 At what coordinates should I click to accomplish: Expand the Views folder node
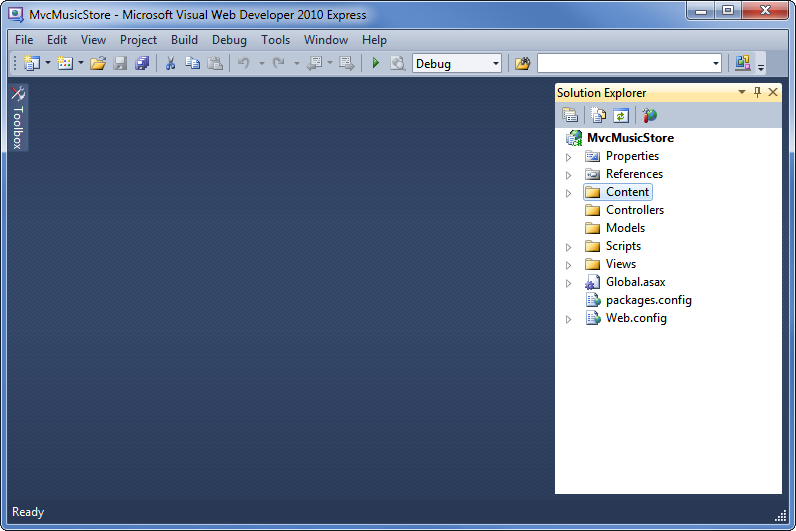click(x=569, y=264)
